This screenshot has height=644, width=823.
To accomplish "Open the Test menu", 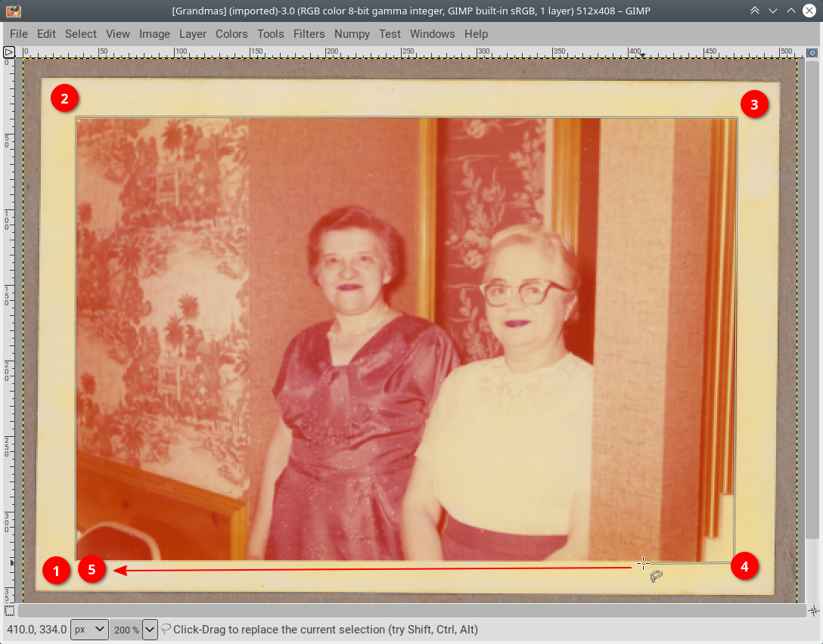I will tap(390, 33).
